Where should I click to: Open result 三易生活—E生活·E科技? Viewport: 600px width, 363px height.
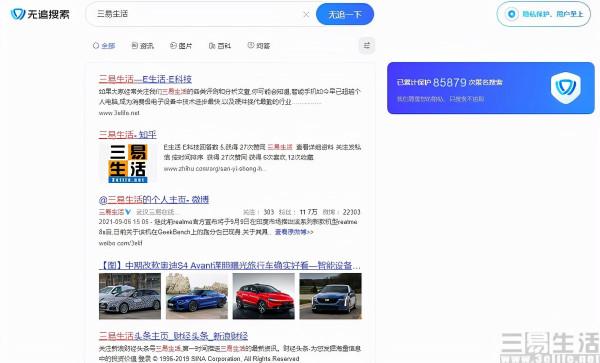tap(145, 79)
